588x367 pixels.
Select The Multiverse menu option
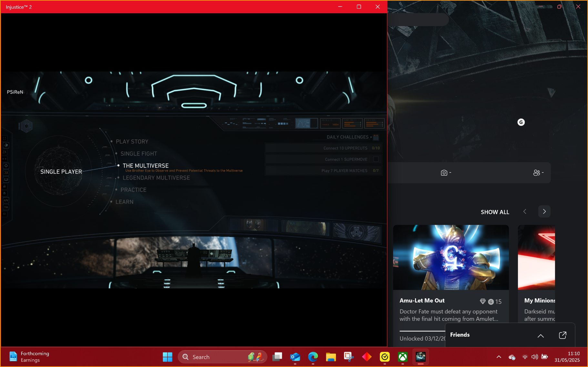(x=146, y=166)
